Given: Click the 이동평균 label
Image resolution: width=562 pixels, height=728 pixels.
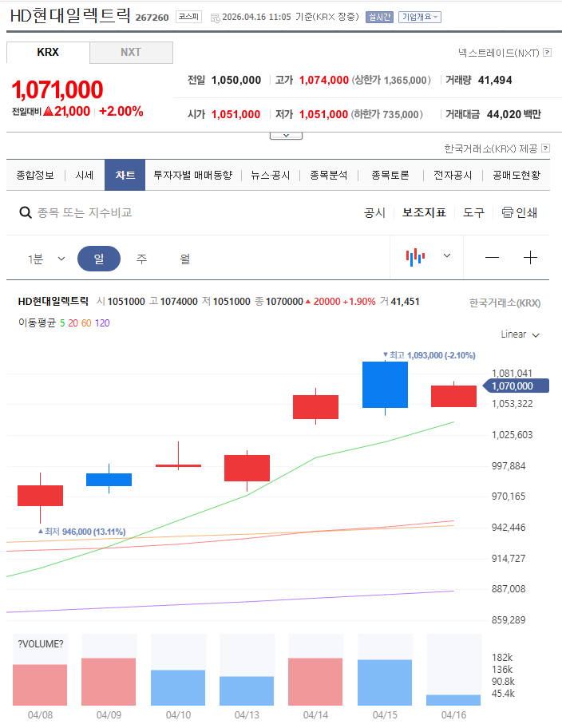Looking at the screenshot, I should tap(38, 322).
